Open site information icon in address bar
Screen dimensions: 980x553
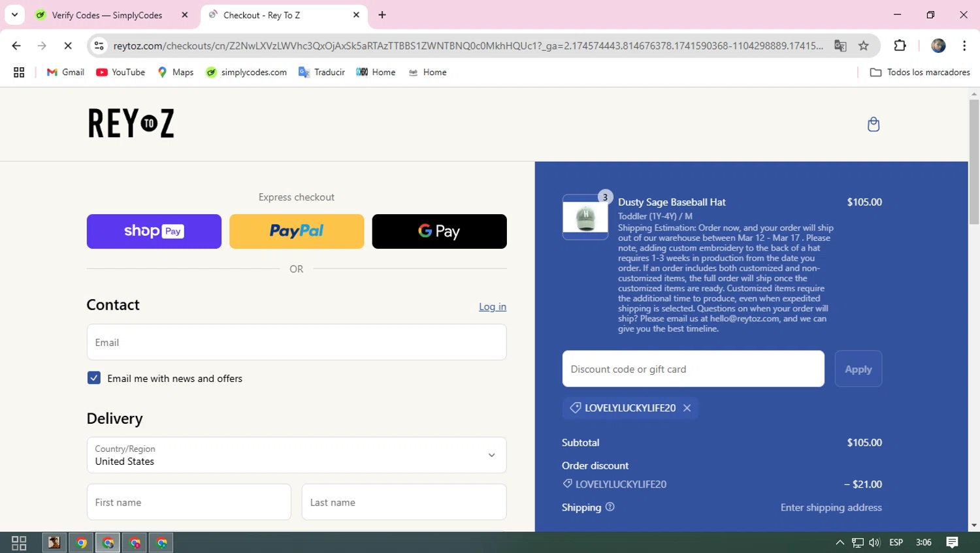coord(99,46)
